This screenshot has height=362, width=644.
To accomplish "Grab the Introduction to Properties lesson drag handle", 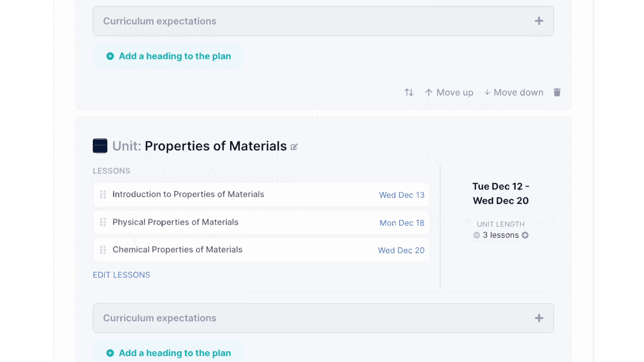I will pos(103,194).
